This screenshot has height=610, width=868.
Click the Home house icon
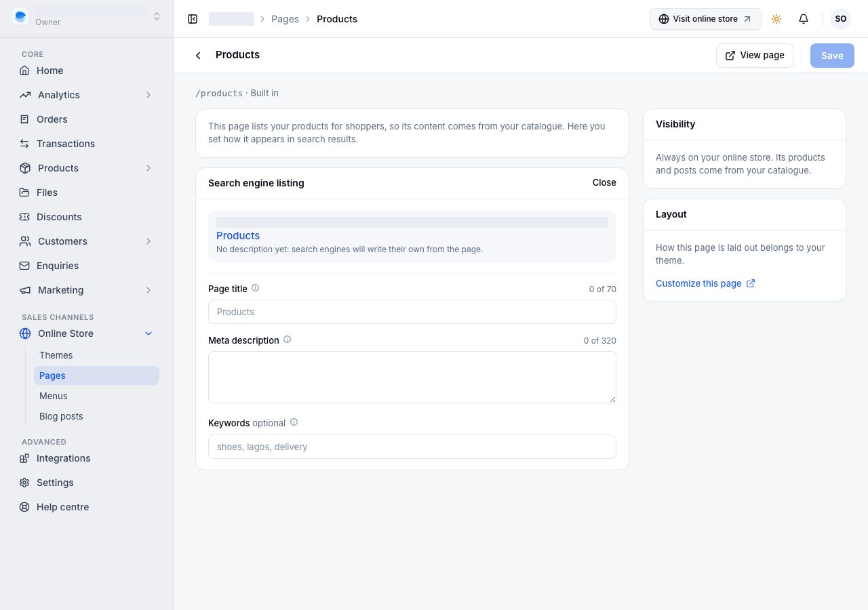click(x=24, y=70)
